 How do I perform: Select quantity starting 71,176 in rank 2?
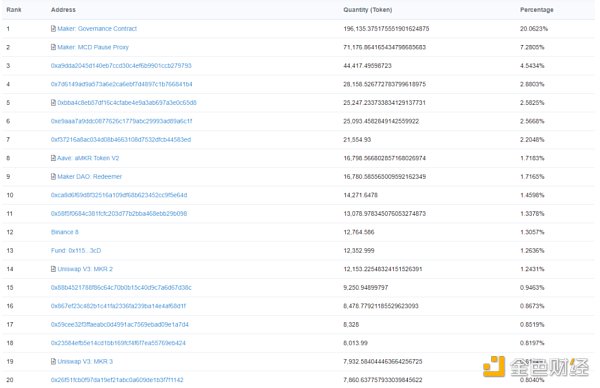tap(385, 47)
